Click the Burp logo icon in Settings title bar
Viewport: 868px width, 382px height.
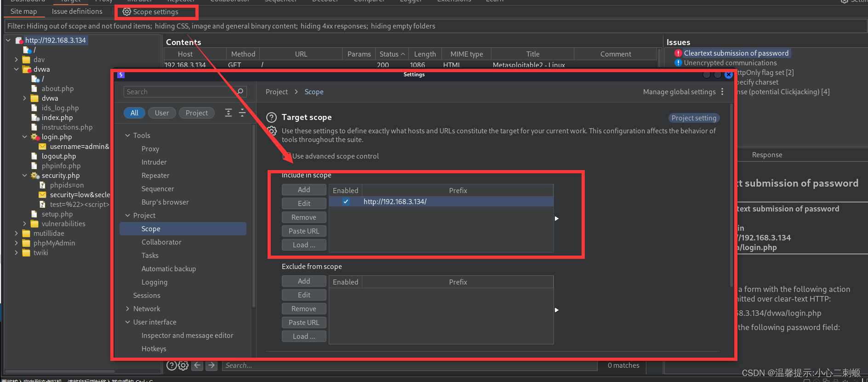(x=121, y=74)
